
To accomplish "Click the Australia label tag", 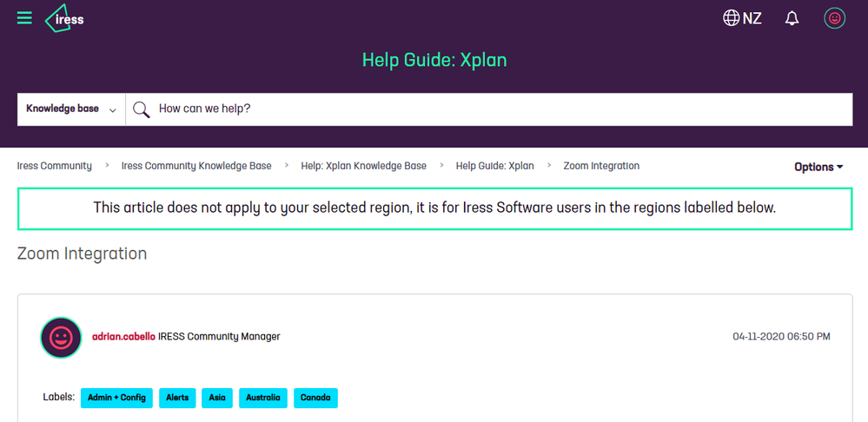I will pos(262,398).
